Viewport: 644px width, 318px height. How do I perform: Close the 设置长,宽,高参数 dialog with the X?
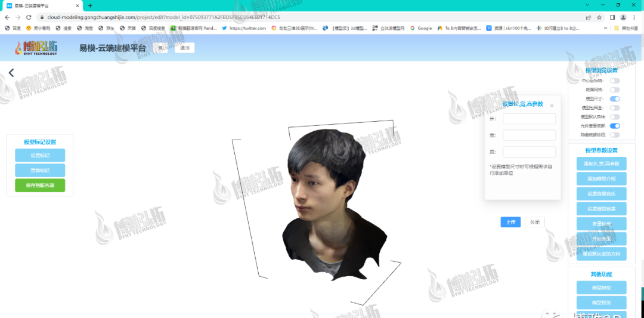552,106
